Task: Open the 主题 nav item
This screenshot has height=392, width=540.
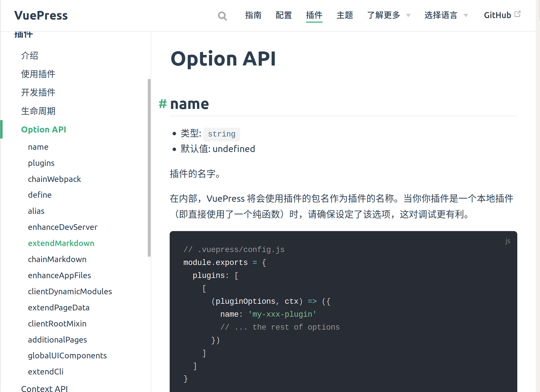Action: pos(345,15)
